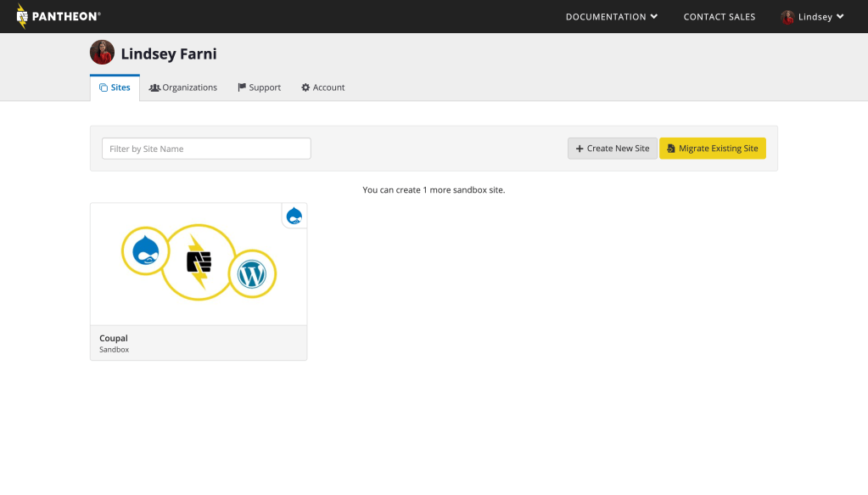Focus the Filter by Site Name field
Viewport: 868px width, 495px height.
click(206, 149)
